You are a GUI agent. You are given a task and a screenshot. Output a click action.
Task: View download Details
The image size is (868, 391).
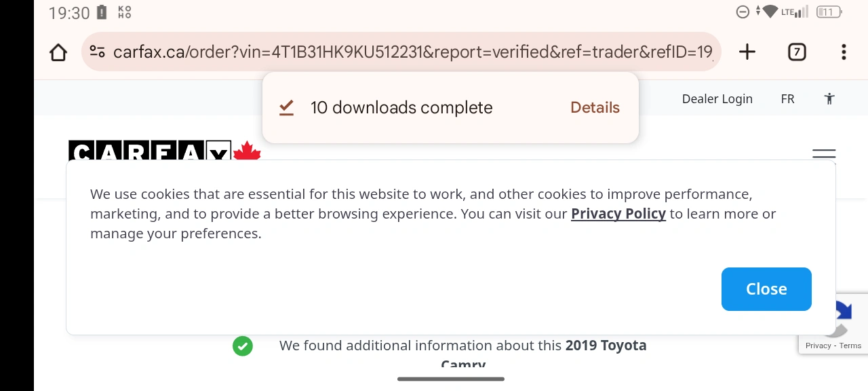[595, 108]
